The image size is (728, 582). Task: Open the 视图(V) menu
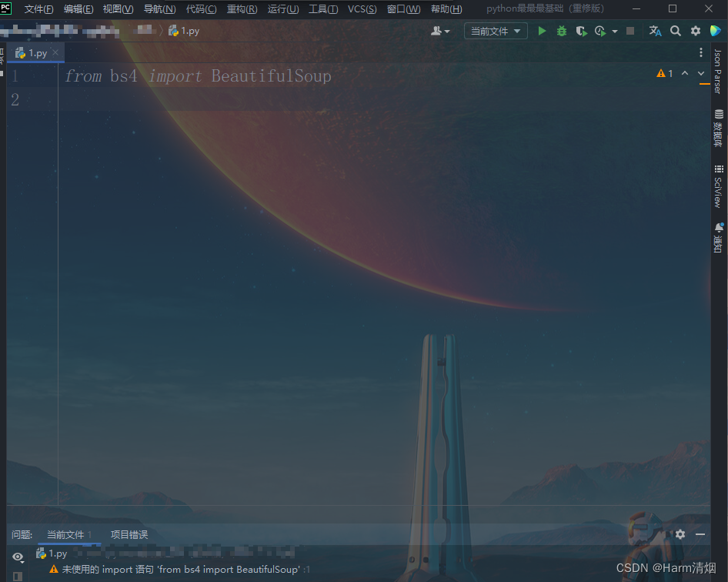pos(118,9)
